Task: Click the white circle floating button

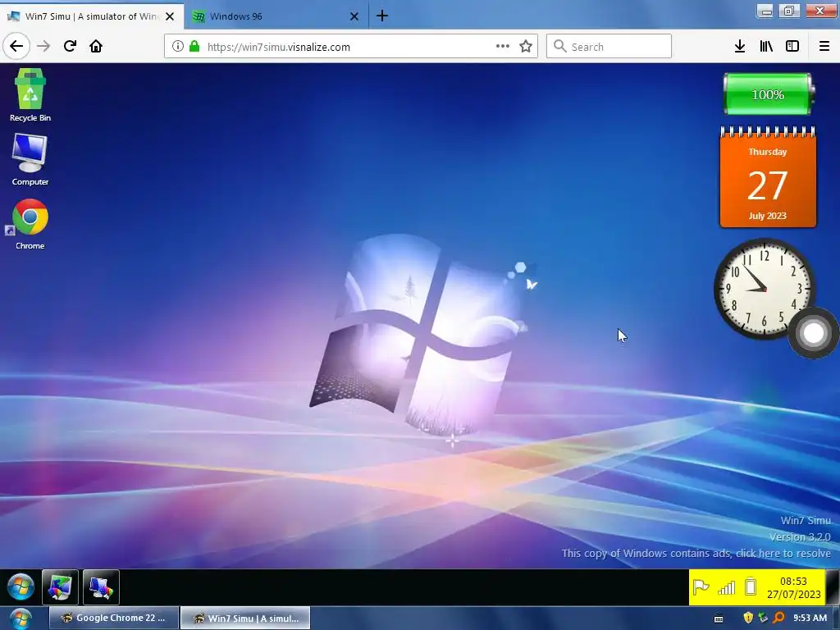Action: tap(813, 333)
